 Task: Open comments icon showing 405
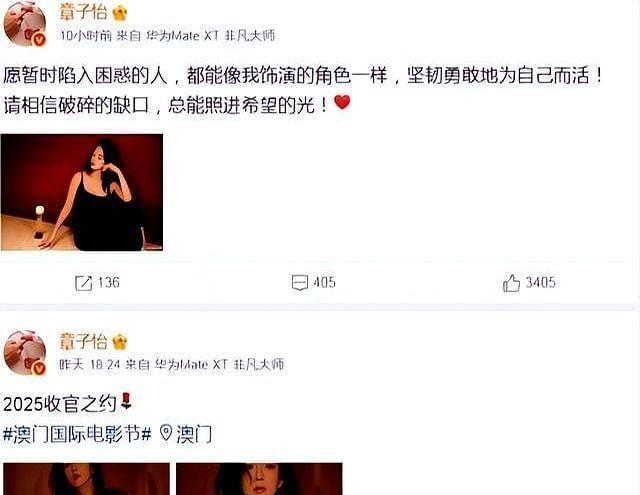click(x=300, y=283)
